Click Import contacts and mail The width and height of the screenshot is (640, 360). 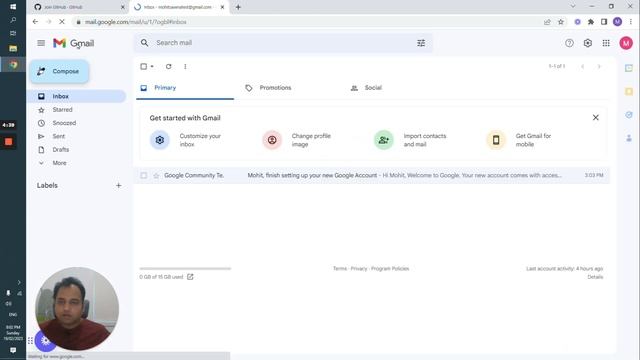pyautogui.click(x=411, y=140)
